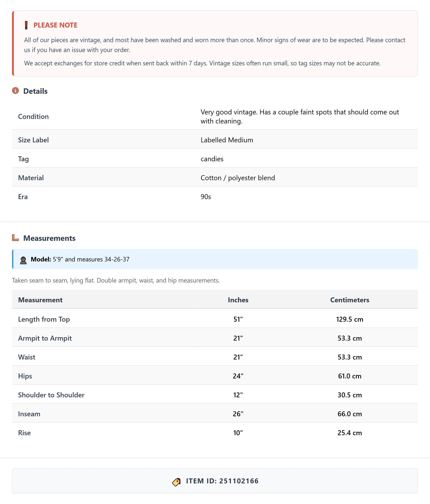Click the Length from Top 129.5 cm value
Image resolution: width=430 pixels, height=504 pixels.
[x=350, y=319]
